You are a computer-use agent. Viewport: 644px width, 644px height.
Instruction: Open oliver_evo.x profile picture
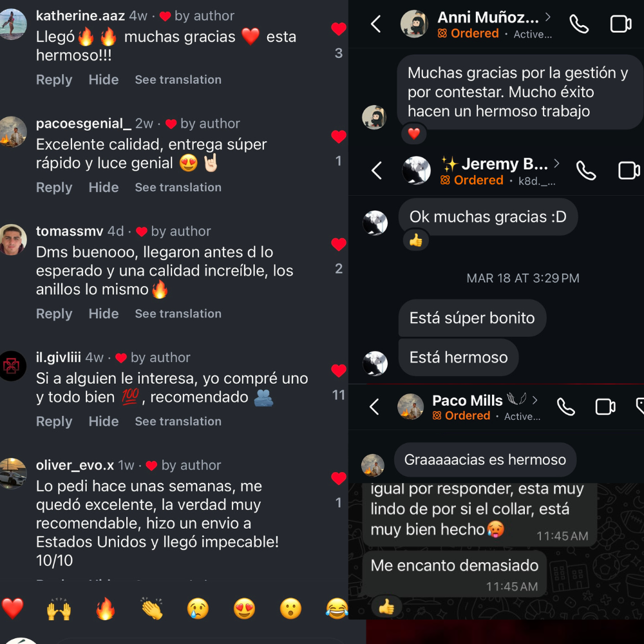point(12,473)
